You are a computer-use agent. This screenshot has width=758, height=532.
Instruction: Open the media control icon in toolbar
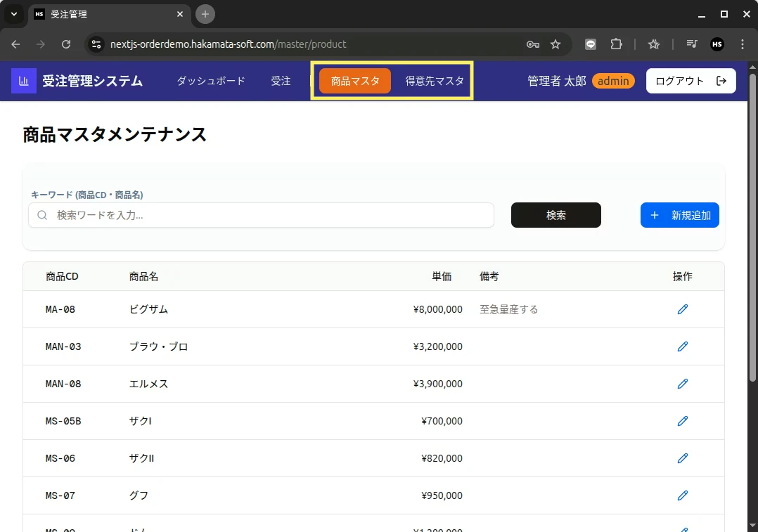[x=692, y=44]
